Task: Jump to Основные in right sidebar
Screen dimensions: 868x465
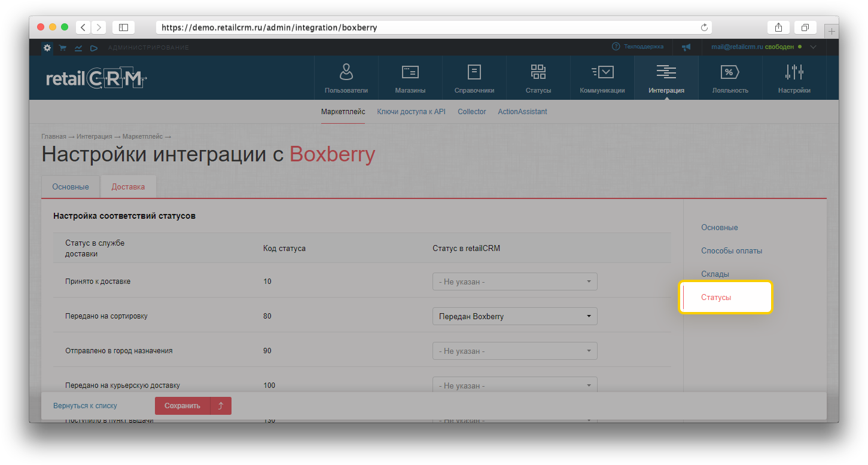Action: click(x=720, y=228)
